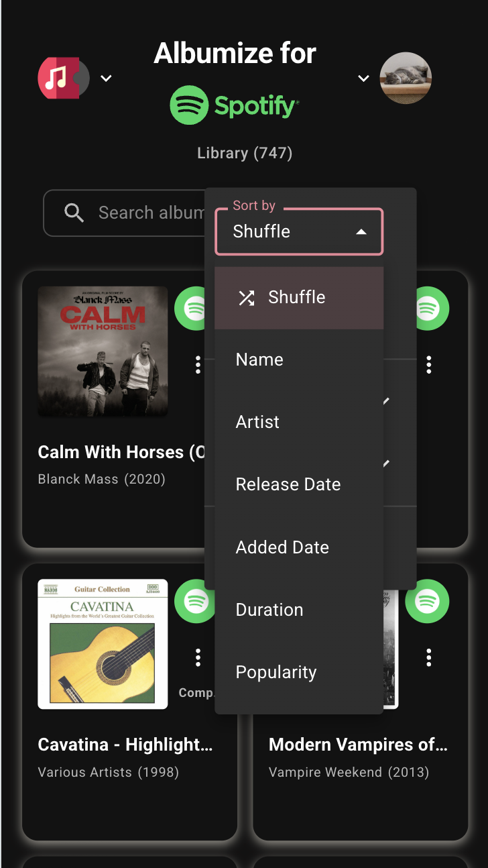Open the three-dot menu for Modern Vampires album
The height and width of the screenshot is (868, 488).
point(429,657)
